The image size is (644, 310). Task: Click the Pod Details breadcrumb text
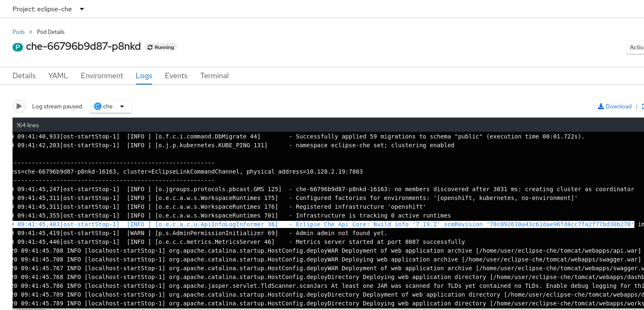51,32
